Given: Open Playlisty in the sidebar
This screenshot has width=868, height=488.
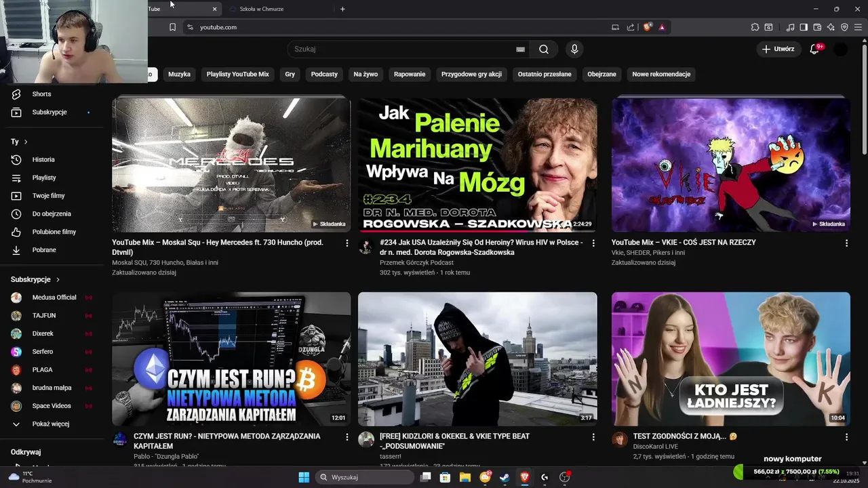Looking at the screenshot, I should pos(44,178).
